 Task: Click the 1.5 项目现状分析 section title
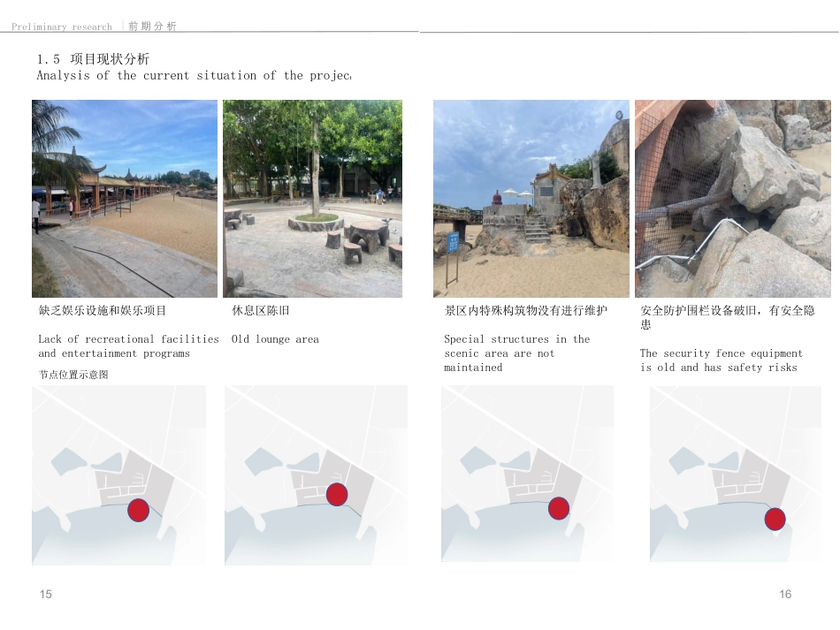click(x=94, y=58)
